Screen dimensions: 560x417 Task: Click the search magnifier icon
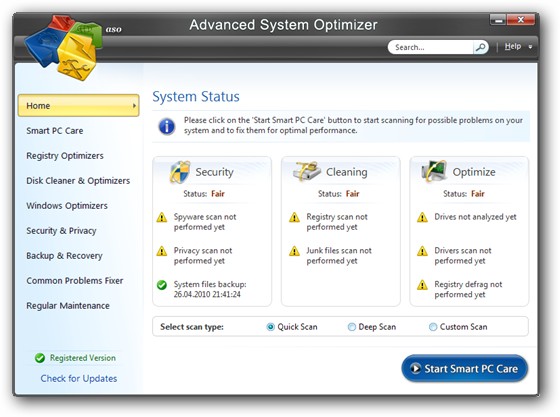[480, 47]
